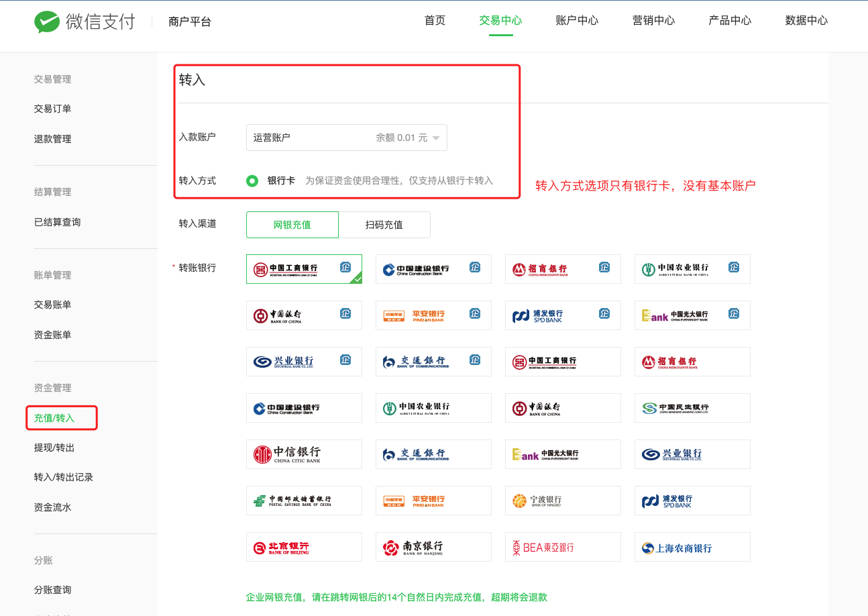The width and height of the screenshot is (868, 616).
Task: Go to 首页 in top navigation
Action: tap(435, 20)
